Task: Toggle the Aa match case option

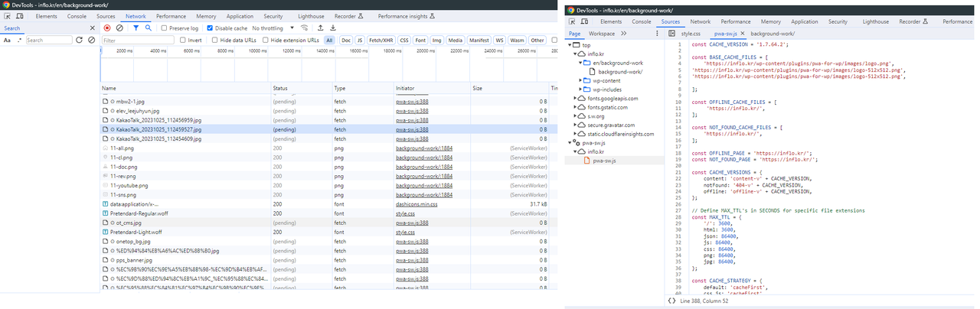Action: click(x=7, y=40)
